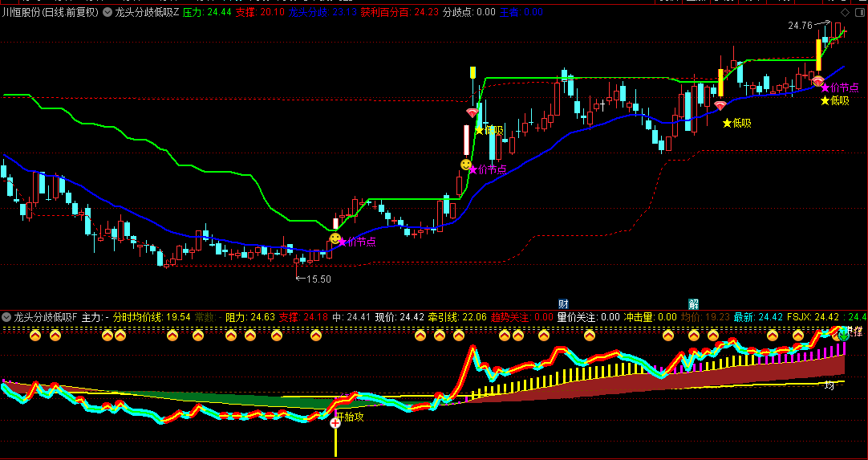
Task: Click the 川恒股份(日线,前复权) chart title
Action: point(51,12)
